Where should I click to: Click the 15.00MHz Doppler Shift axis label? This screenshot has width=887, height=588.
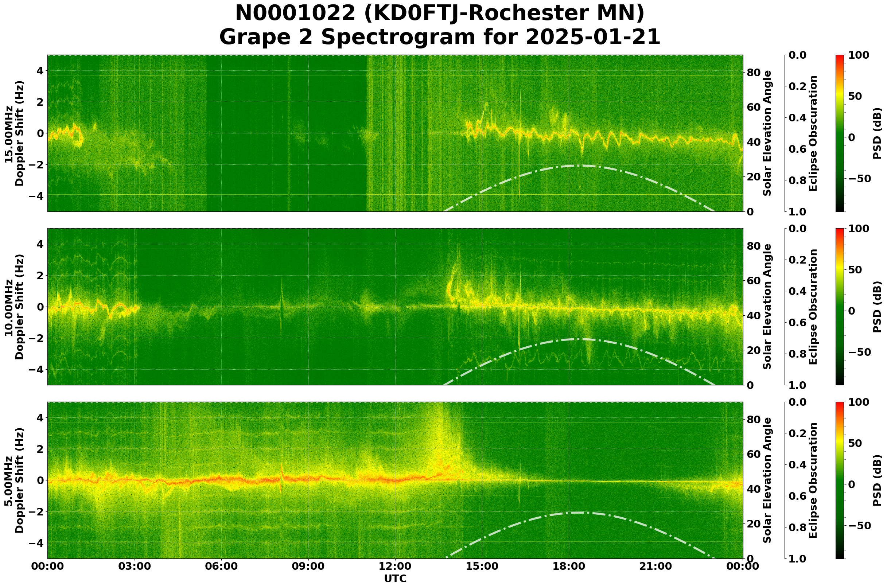(14, 133)
